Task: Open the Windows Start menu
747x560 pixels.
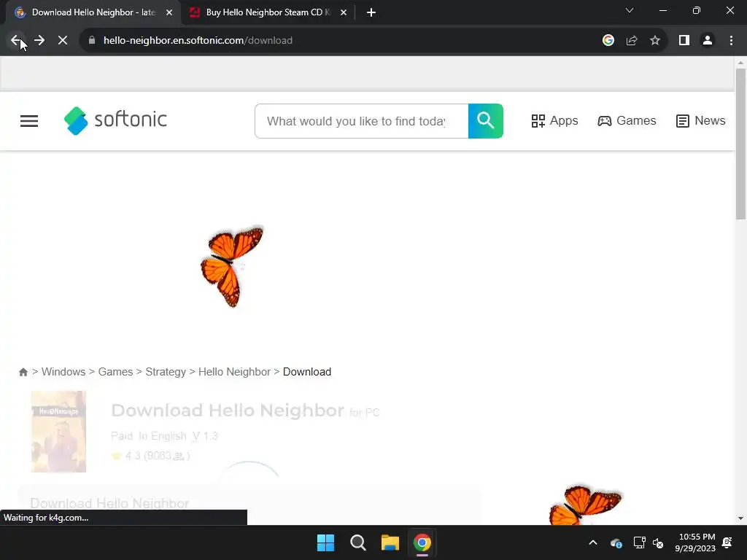Action: tap(326, 542)
